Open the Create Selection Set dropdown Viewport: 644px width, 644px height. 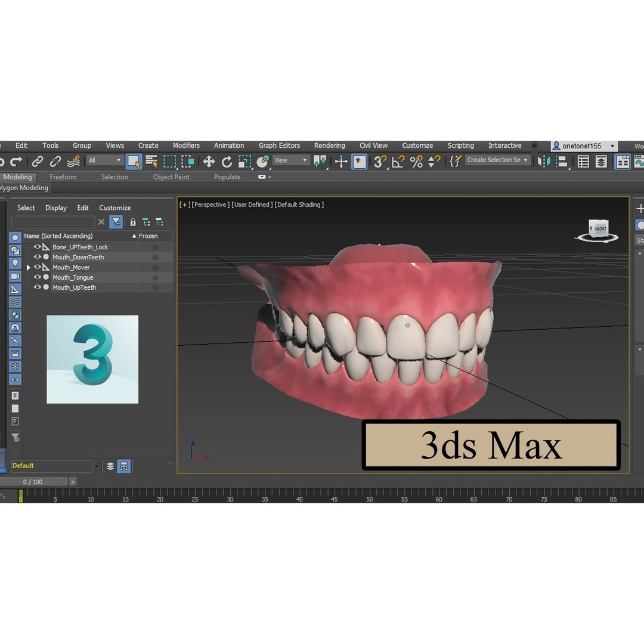coord(497,160)
